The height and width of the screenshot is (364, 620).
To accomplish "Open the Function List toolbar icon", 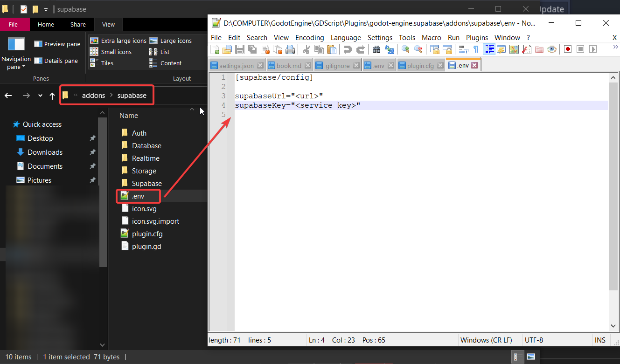I will pos(527,49).
